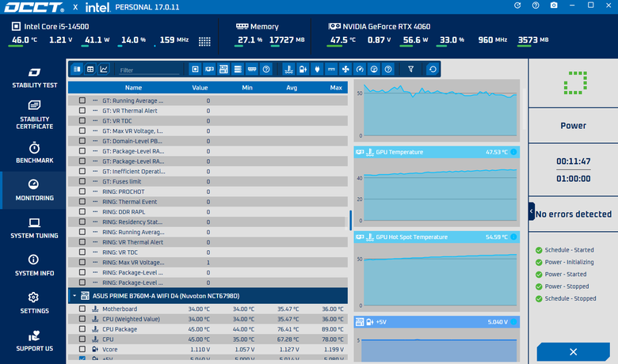Click the reset refresh icon in sensor toolbar

(x=433, y=70)
